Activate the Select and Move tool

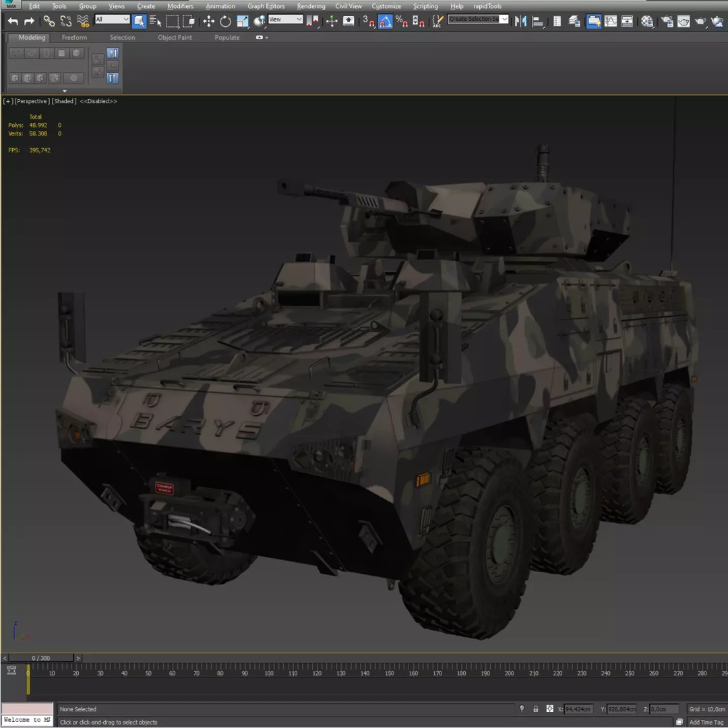208,22
